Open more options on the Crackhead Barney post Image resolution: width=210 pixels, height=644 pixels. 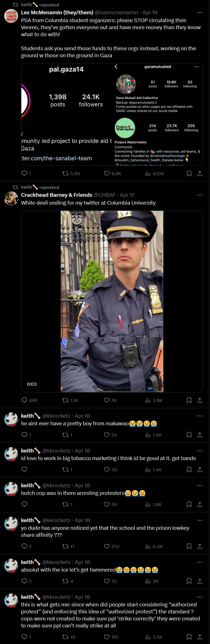tap(200, 195)
